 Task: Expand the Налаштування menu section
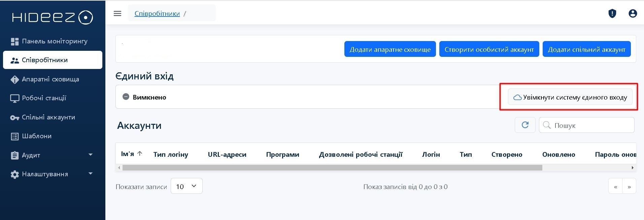pos(90,174)
